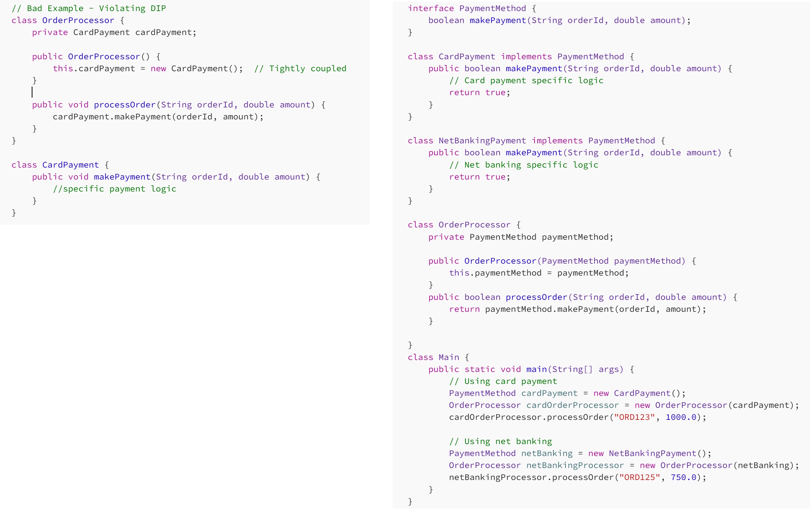Viewport: 812px width, 530px height.
Task: Click "// Using card payment" comment
Action: click(503, 381)
